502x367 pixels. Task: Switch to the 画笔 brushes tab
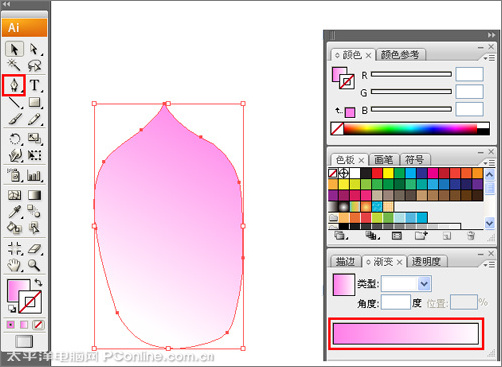click(x=383, y=160)
